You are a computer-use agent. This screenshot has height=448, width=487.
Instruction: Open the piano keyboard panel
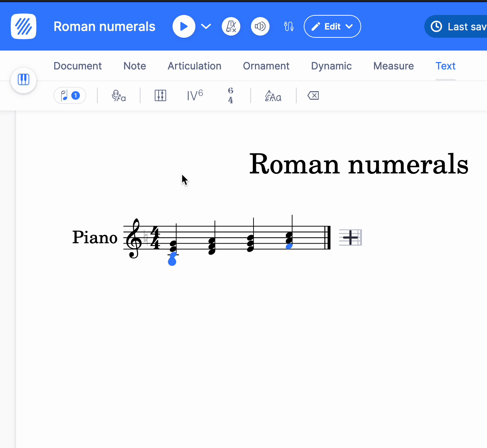pyautogui.click(x=24, y=80)
